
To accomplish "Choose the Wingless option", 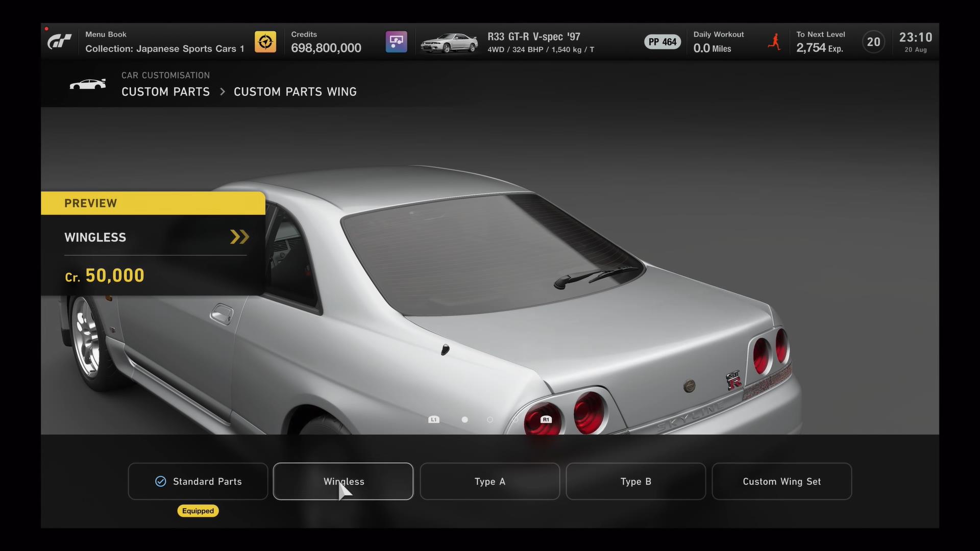I will pyautogui.click(x=343, y=481).
